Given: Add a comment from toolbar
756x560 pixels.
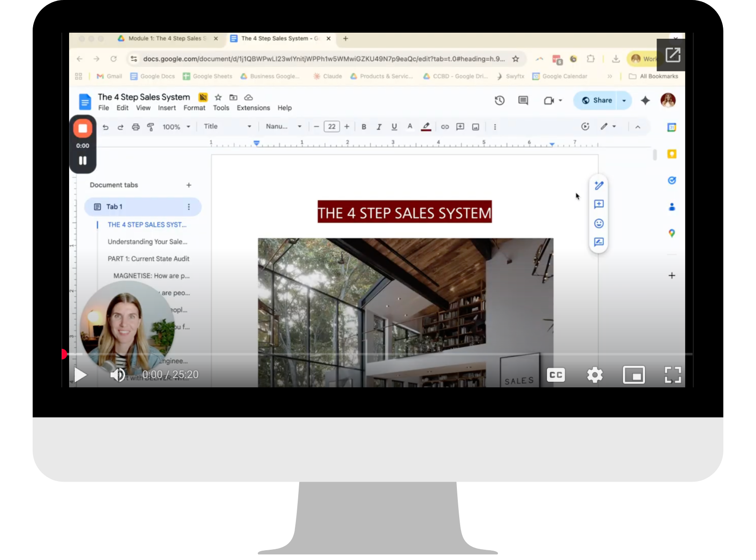Looking at the screenshot, I should coord(460,127).
